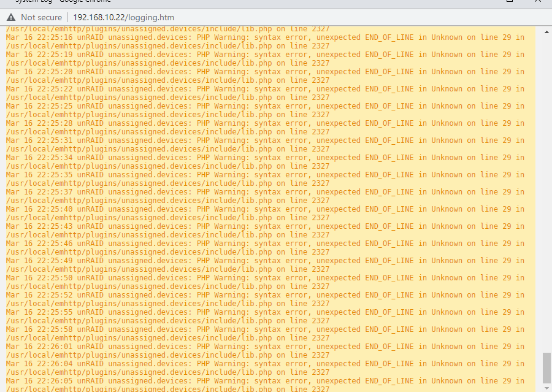The image size is (552, 392).
Task: Click the log entry at Mar 16 22:25:37
Action: point(265,196)
